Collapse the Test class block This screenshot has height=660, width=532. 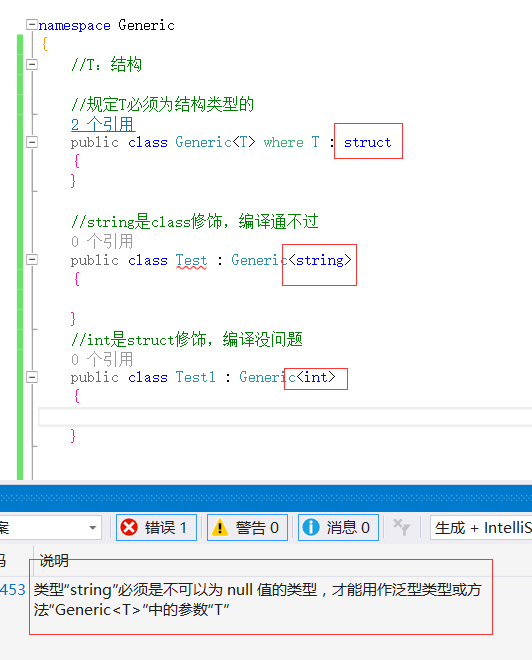(x=32, y=260)
